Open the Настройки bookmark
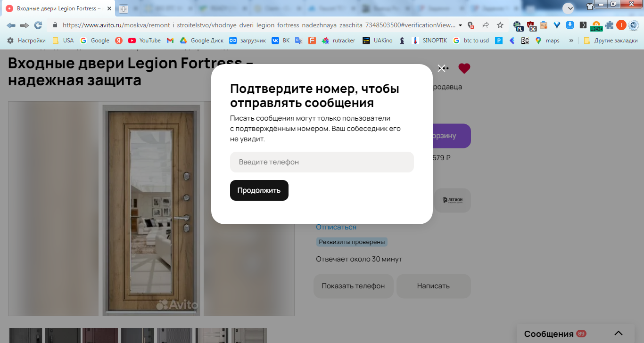This screenshot has height=343, width=644. coord(26,41)
